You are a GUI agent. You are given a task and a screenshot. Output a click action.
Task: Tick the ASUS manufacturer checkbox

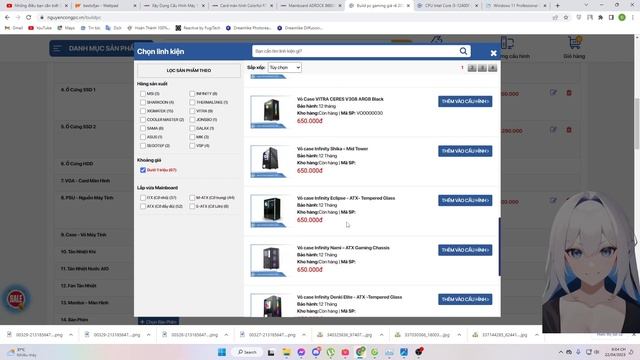click(143, 137)
